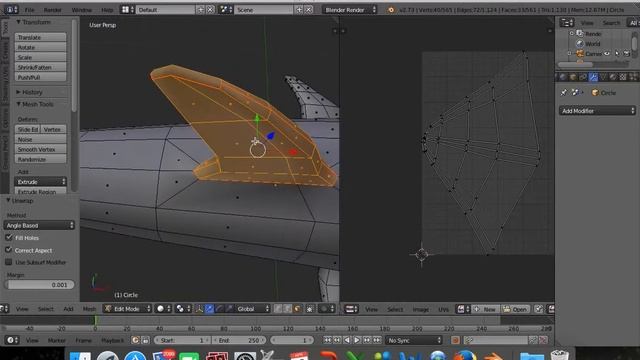The height and width of the screenshot is (360, 640).
Task: Collapse the Unwrap operator panel
Action: tap(8, 201)
